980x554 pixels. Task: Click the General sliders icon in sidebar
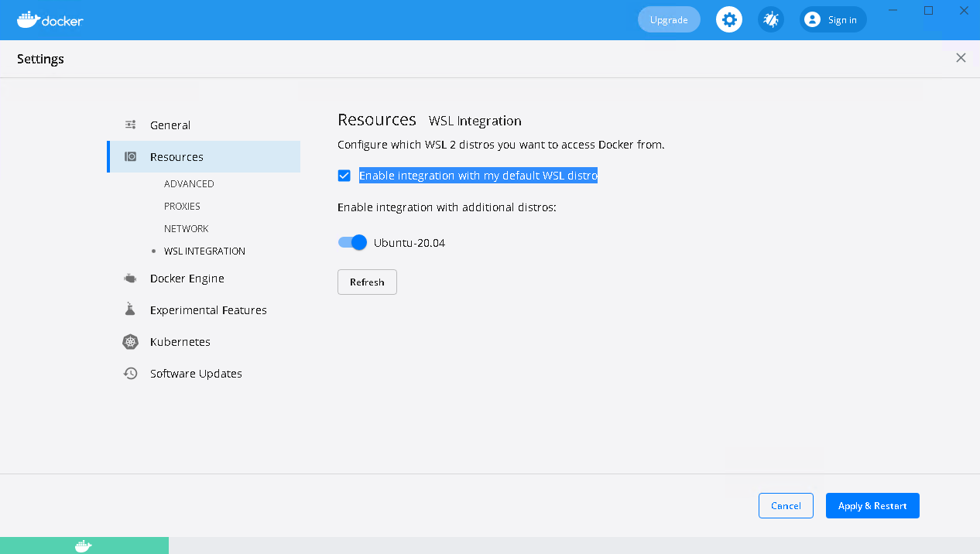(131, 125)
